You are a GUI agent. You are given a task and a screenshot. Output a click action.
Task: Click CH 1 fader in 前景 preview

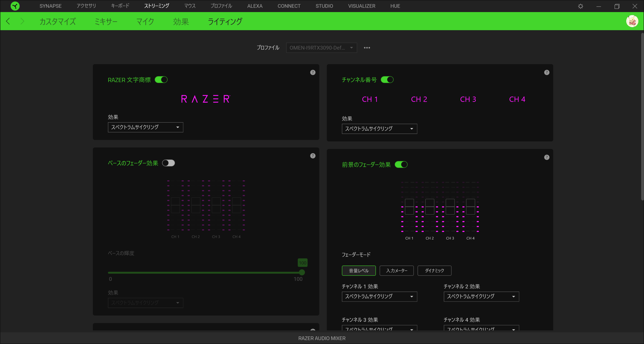[409, 207]
